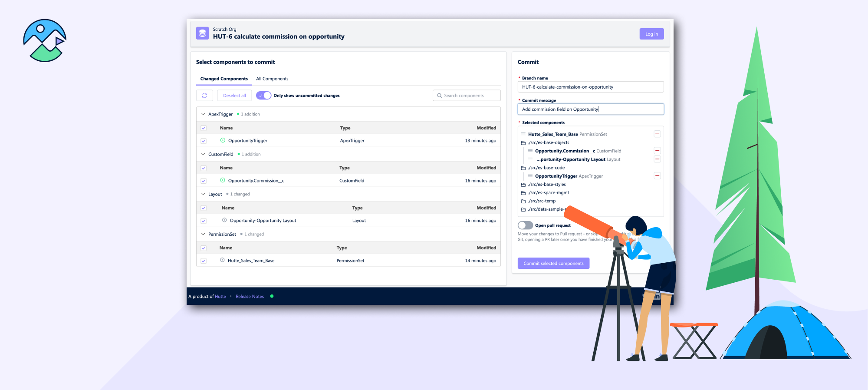Click drag handle of Opportunity.Commission__c CustomField
This screenshot has height=390, width=868.
point(530,151)
